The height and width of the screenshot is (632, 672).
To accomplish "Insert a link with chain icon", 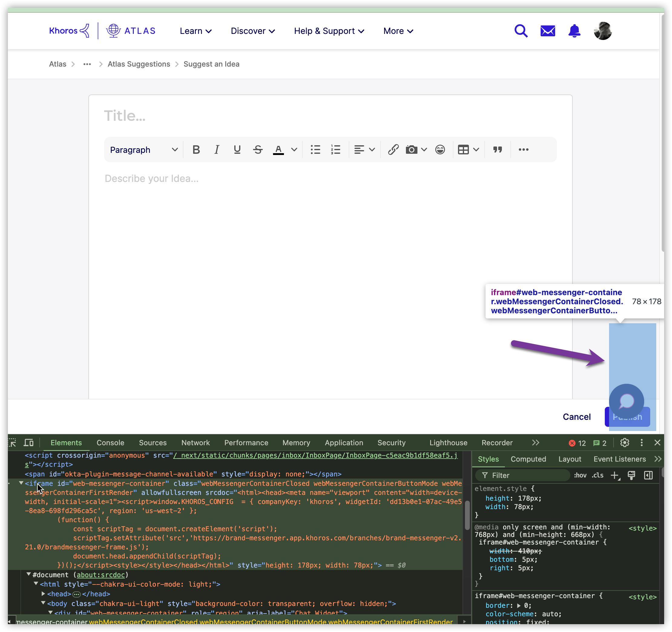I will click(x=393, y=150).
